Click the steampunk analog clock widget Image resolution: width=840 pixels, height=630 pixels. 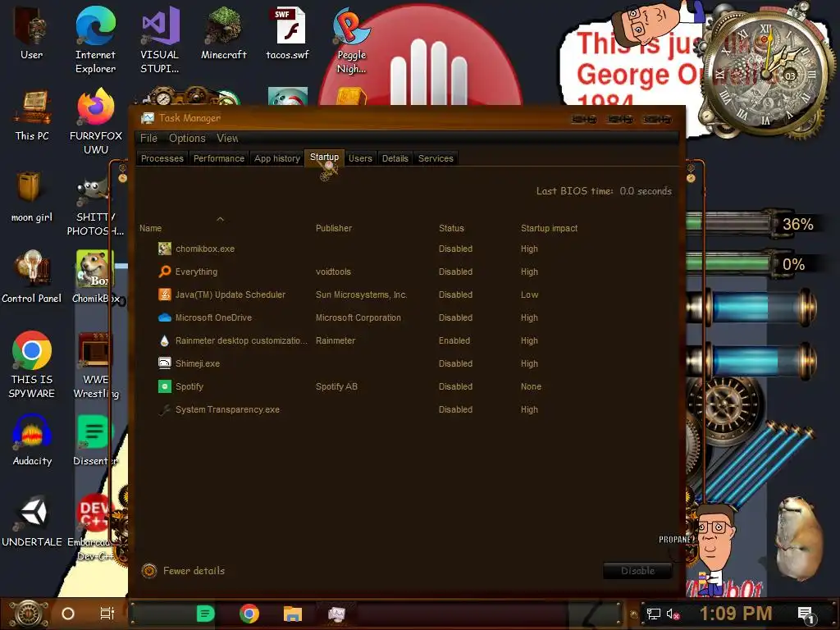[x=767, y=74]
